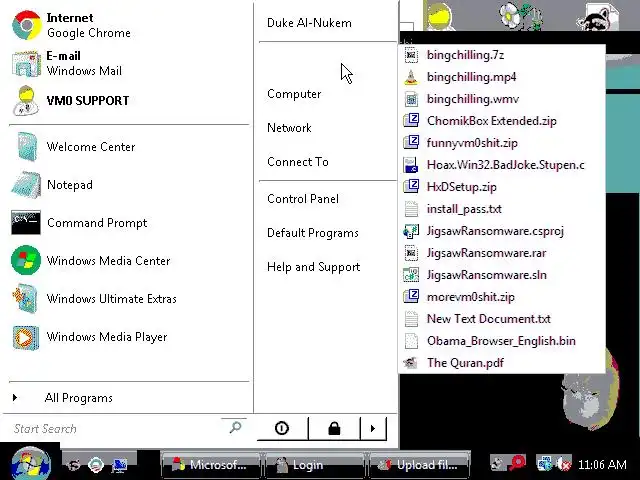The width and height of the screenshot is (640, 480).
Task: Click the Windows Start orb
Action: 31,464
